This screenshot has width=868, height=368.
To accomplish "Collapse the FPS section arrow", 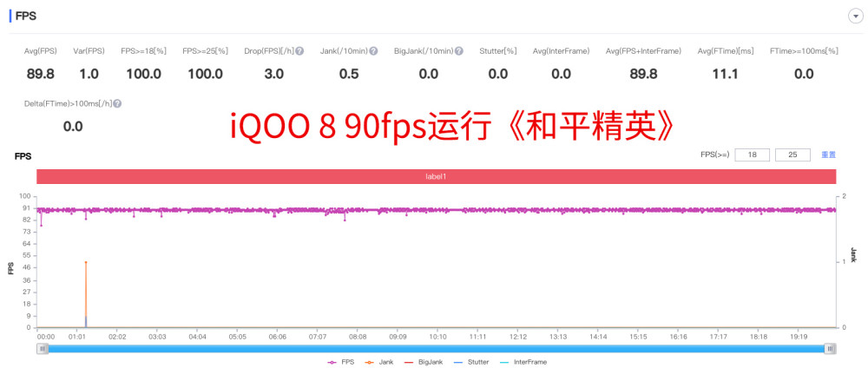I will coord(855,16).
